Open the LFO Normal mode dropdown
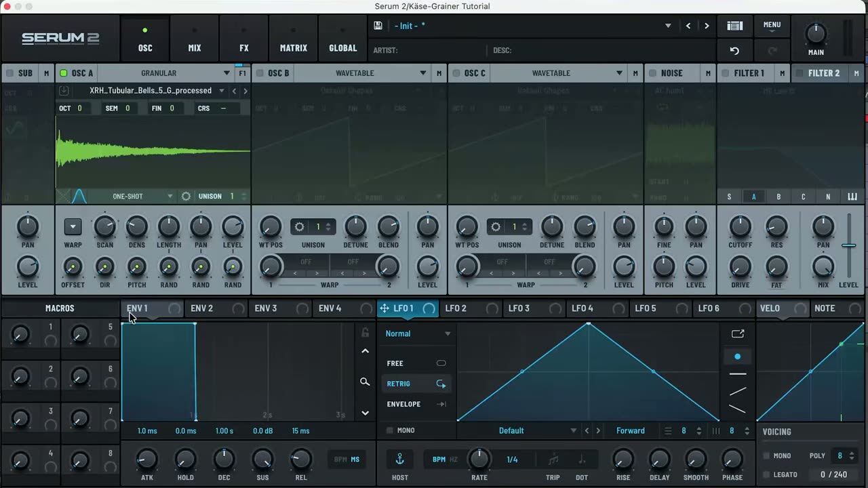Image resolution: width=868 pixels, height=488 pixels. 418,333
